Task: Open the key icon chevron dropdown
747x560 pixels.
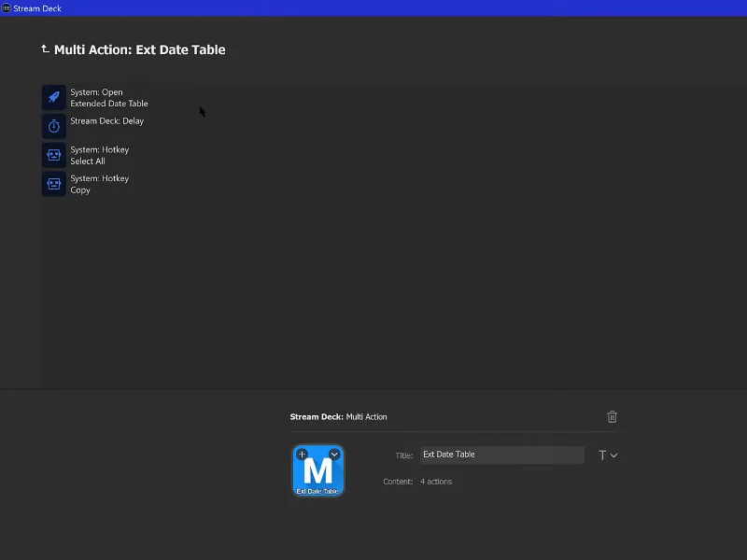Action: pos(334,455)
